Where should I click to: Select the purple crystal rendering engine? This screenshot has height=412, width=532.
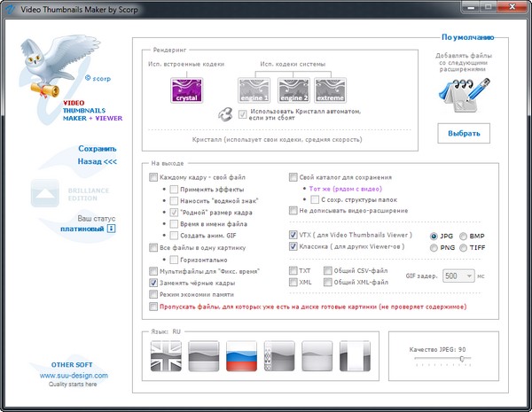pos(188,89)
